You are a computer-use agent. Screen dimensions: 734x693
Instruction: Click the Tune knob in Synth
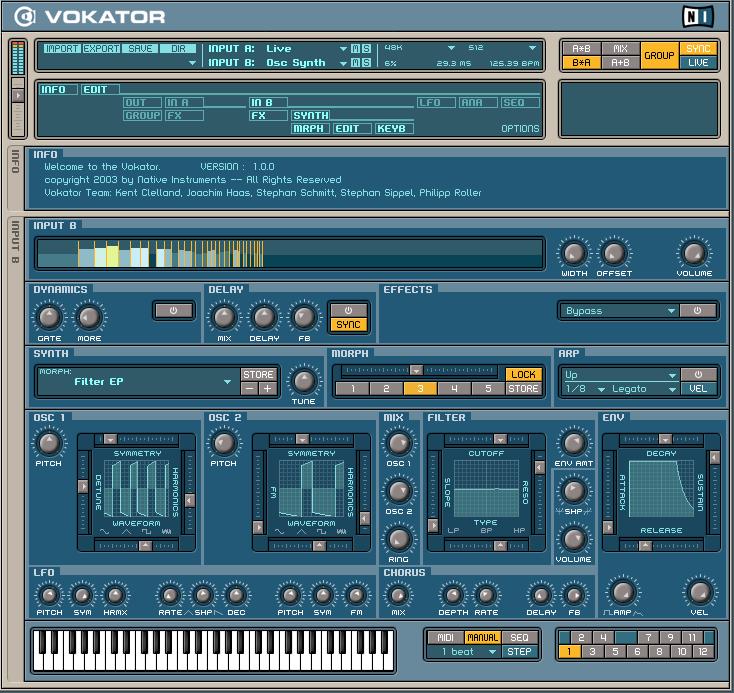click(303, 381)
